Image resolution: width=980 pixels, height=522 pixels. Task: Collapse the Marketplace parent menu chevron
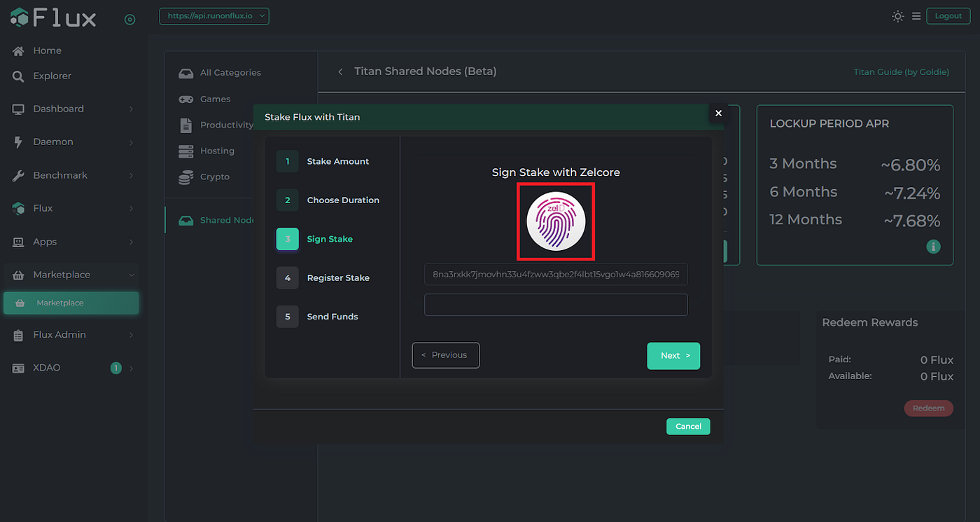(131, 275)
